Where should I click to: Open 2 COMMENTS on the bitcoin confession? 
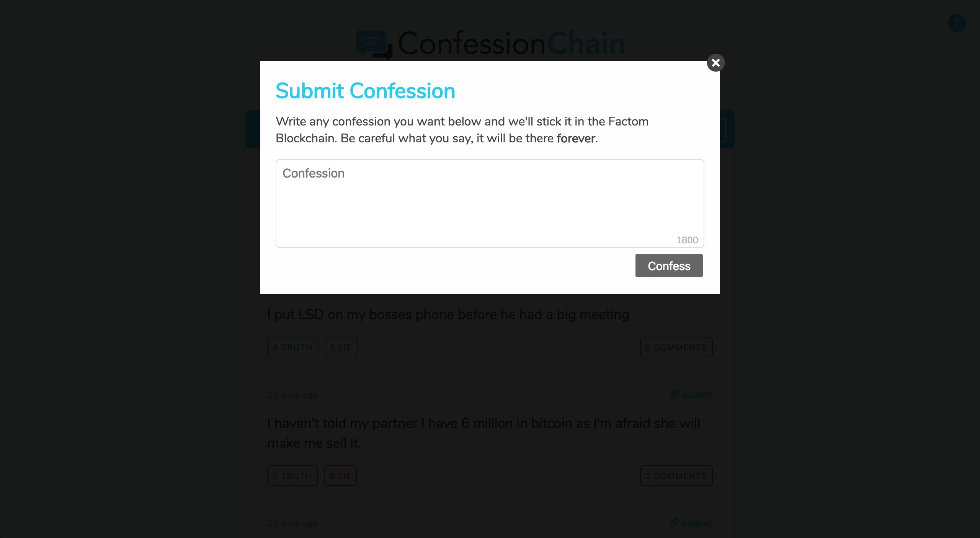[676, 476]
